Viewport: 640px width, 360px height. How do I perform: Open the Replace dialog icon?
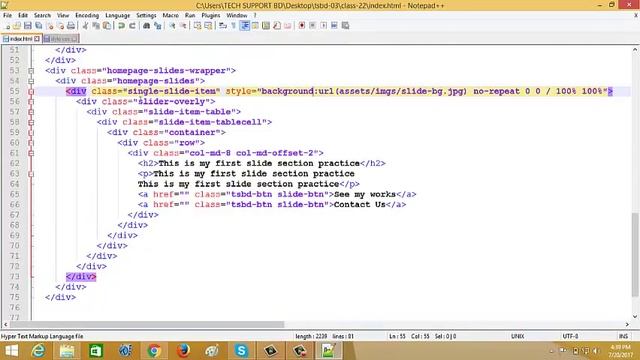(x=157, y=26)
